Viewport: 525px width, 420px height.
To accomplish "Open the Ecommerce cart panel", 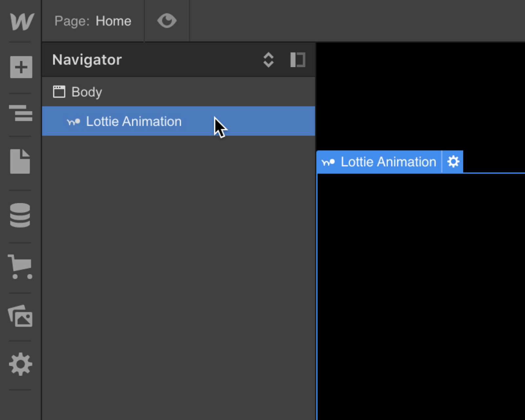I will coord(20,267).
